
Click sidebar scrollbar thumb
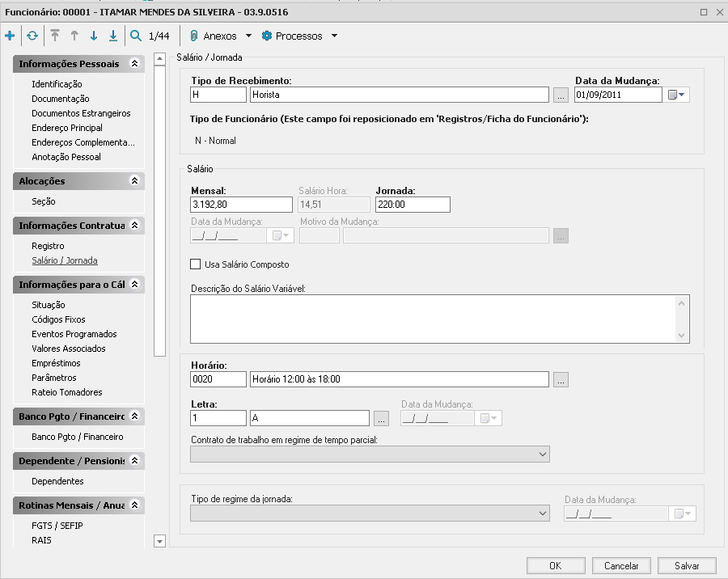159,211
